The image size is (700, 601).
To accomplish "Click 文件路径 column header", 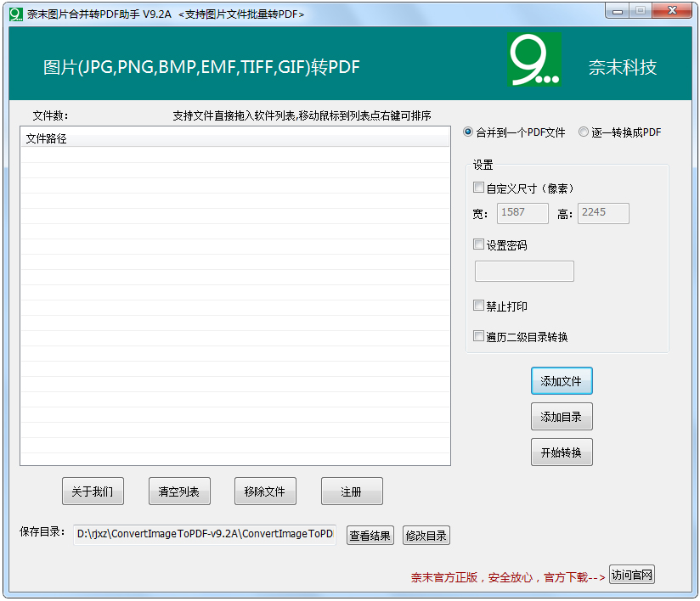I will tap(234, 138).
